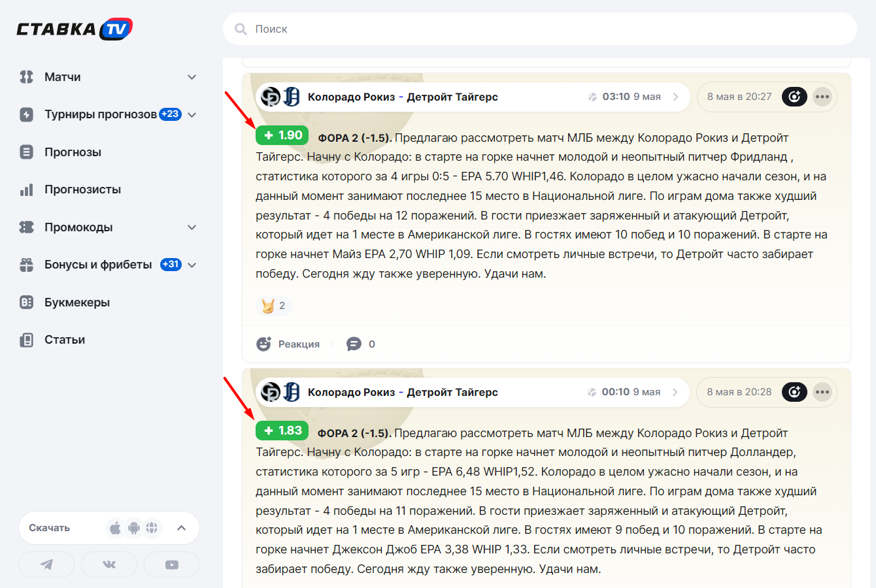
Task: Open the Telegram social link
Action: pyautogui.click(x=46, y=564)
